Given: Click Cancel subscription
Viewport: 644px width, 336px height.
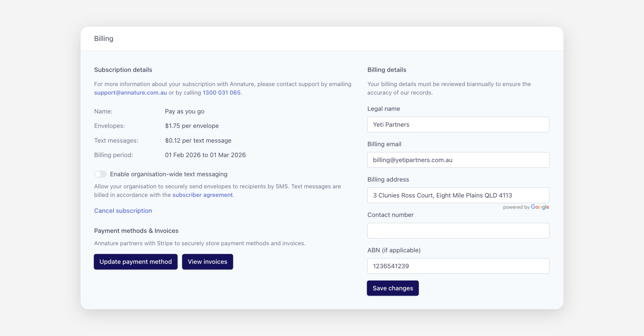Looking at the screenshot, I should tap(123, 211).
